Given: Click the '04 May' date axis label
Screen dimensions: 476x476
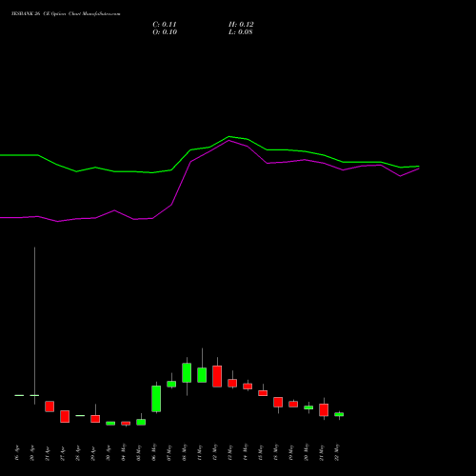Looking at the screenshot, I should (x=124, y=452).
